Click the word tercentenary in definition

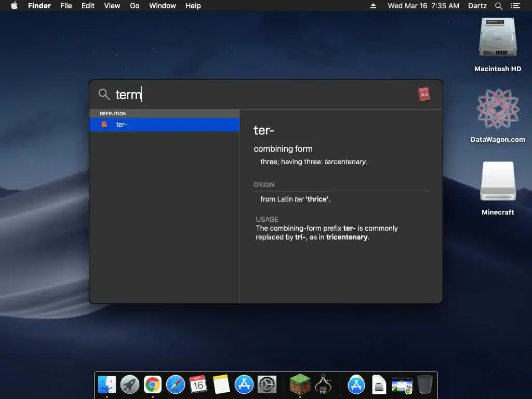point(345,162)
